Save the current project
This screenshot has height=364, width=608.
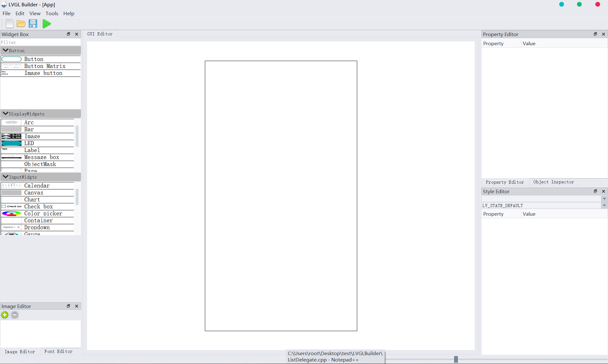point(33,23)
